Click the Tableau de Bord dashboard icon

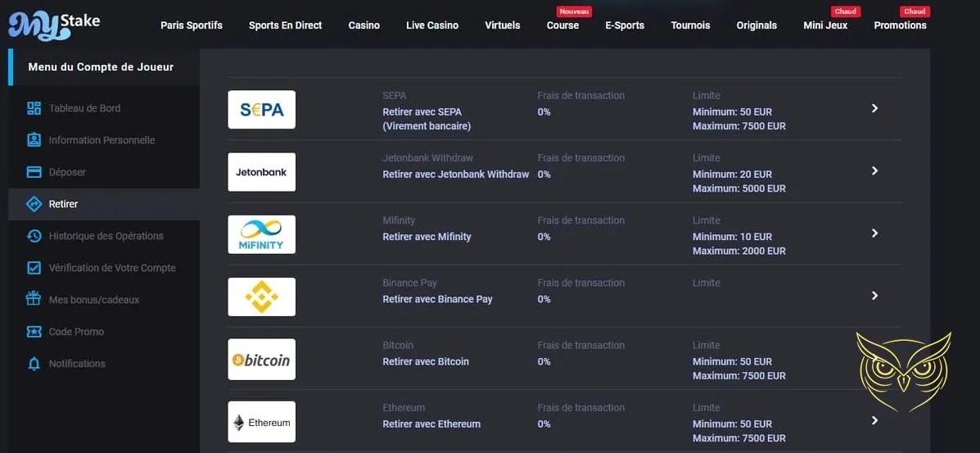[x=34, y=108]
